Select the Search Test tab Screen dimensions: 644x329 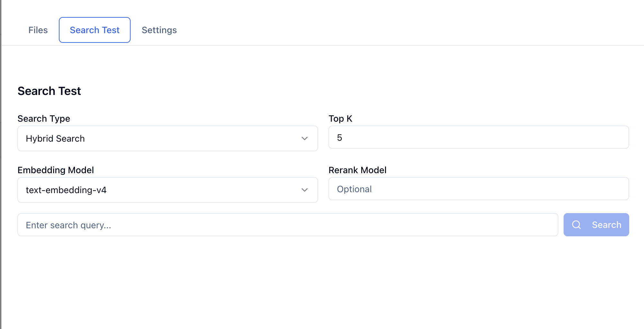[94, 30]
